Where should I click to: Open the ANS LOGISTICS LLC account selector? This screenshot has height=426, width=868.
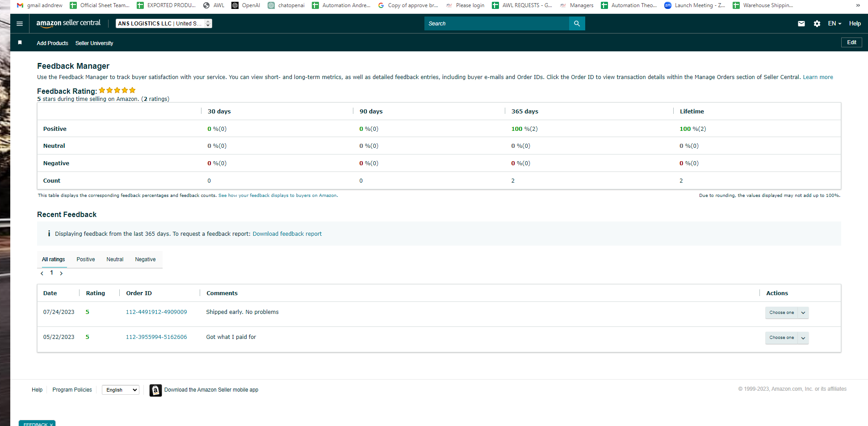[164, 24]
